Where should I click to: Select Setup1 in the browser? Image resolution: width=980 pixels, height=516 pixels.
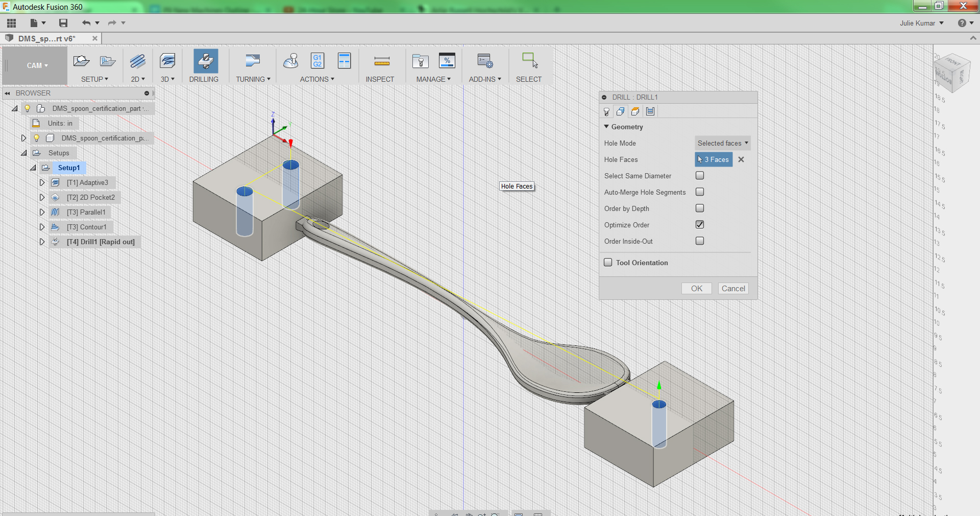click(x=69, y=168)
